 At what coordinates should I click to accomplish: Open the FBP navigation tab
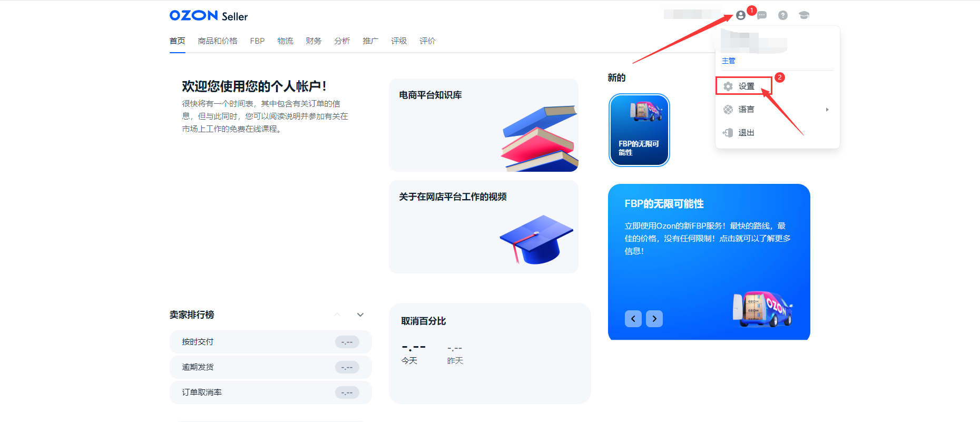click(258, 41)
